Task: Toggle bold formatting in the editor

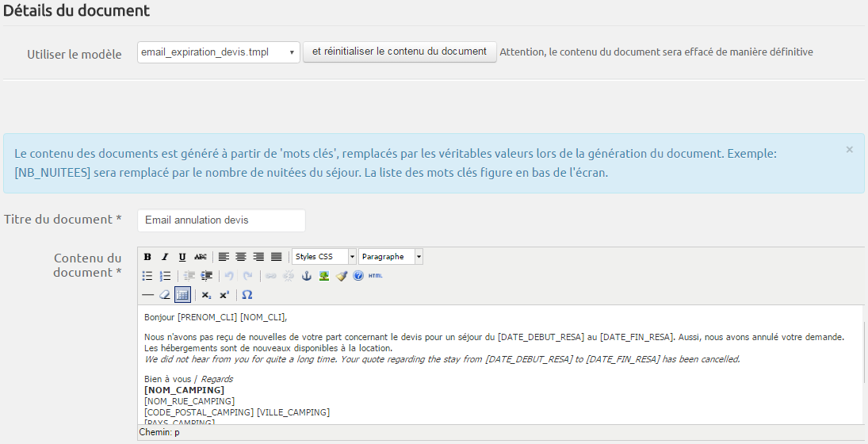Action: (x=147, y=257)
